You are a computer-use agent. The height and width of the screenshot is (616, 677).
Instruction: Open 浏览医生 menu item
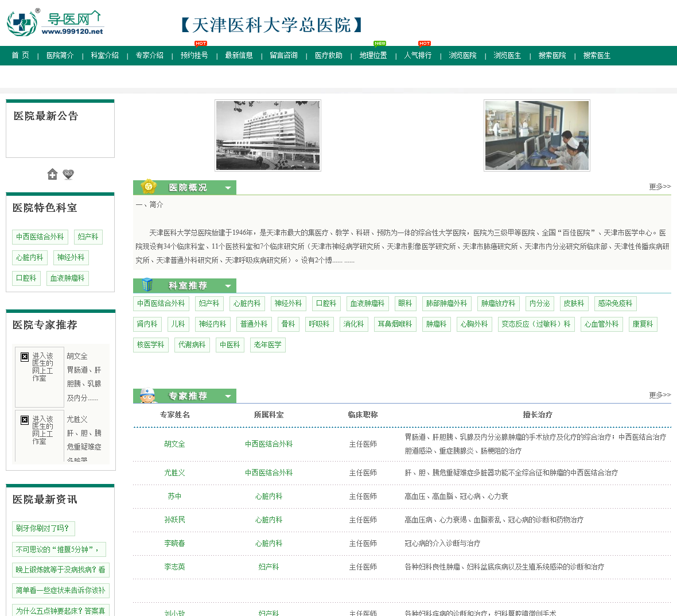point(507,55)
